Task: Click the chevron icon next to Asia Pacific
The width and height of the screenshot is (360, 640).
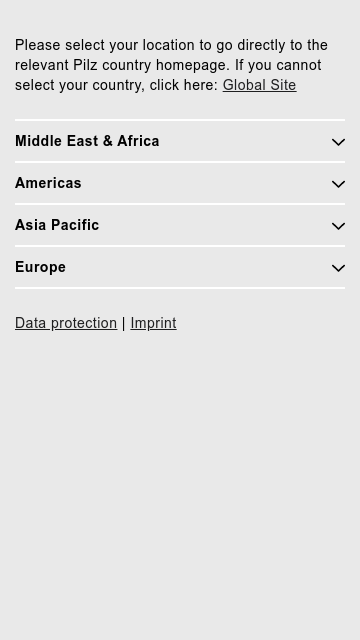Action: click(338, 226)
